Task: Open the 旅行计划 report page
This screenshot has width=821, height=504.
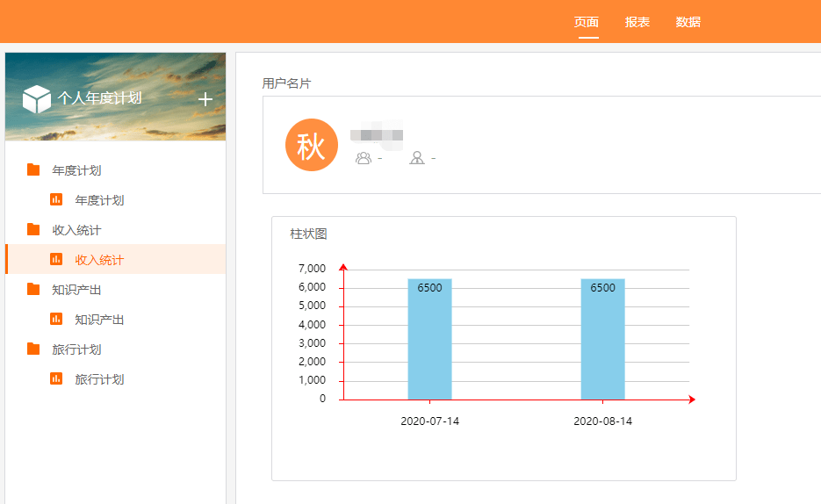Action: [x=99, y=379]
